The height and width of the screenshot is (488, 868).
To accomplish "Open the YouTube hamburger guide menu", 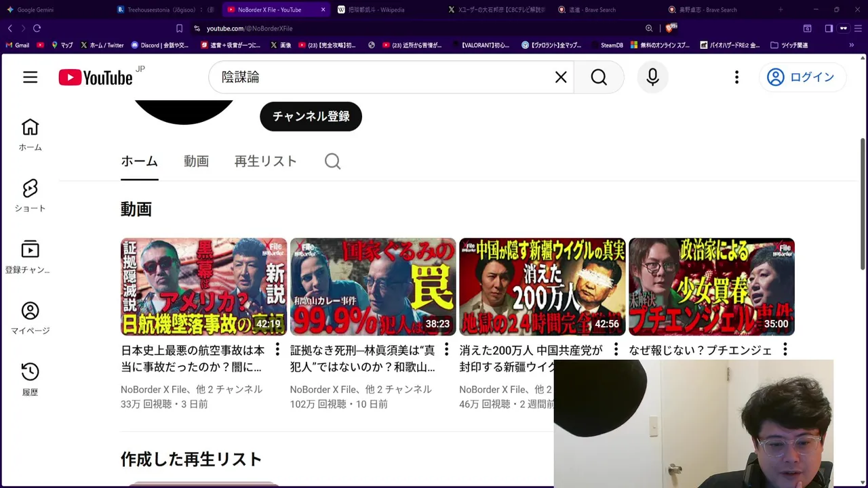I will (30, 77).
